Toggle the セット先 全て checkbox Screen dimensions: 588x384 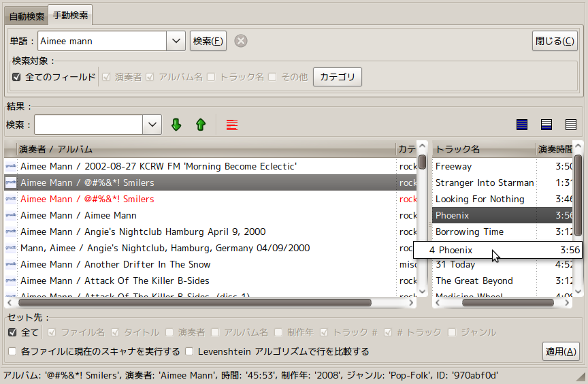tap(12, 332)
